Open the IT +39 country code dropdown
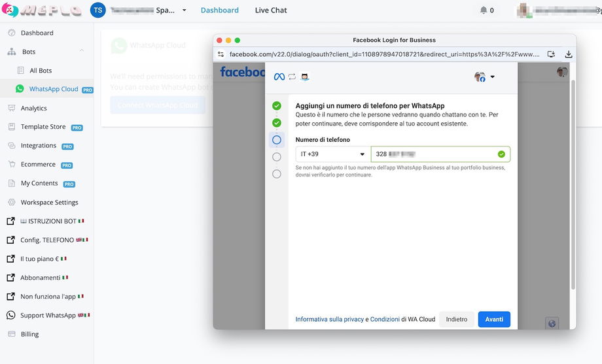Screen dimensions: 602x364 333,154
